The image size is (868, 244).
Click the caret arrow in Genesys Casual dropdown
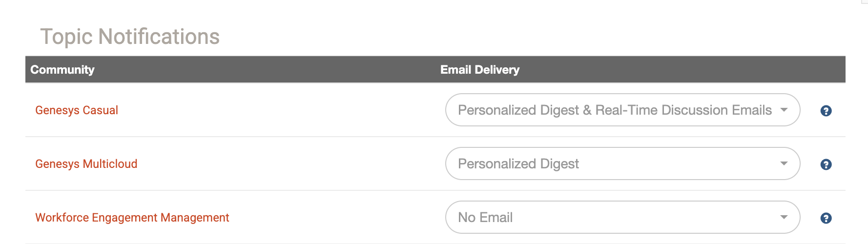point(784,110)
